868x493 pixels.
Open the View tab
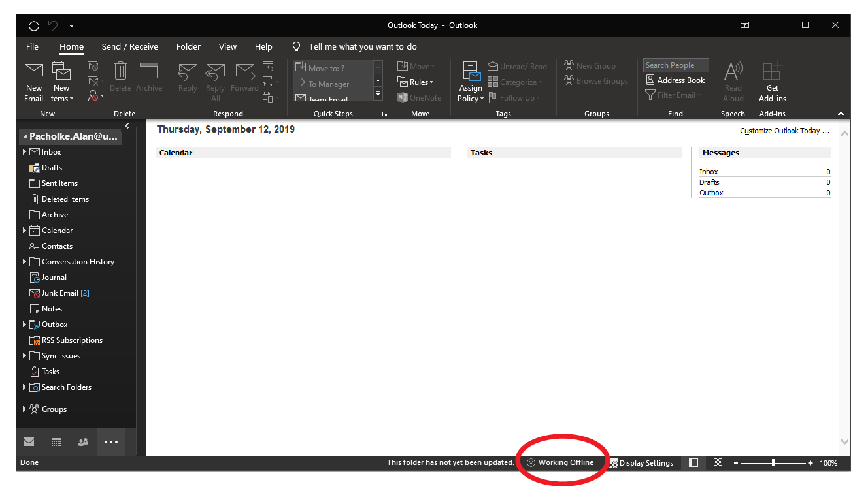click(227, 47)
